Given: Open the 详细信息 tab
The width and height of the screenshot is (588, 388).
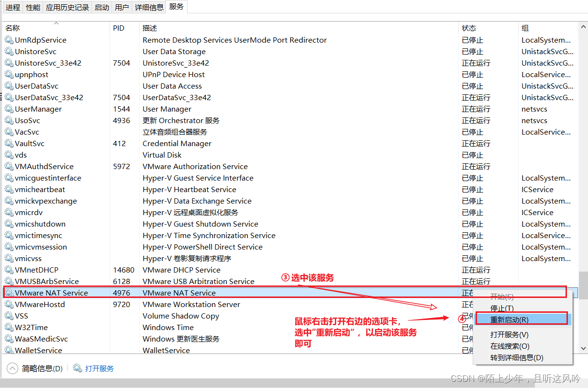Looking at the screenshot, I should [x=149, y=7].
